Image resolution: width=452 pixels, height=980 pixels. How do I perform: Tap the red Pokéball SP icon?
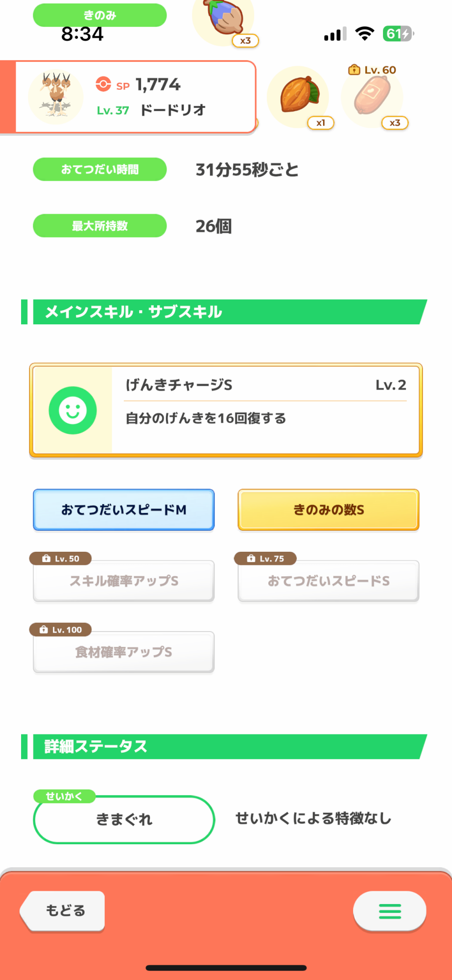pos(103,84)
